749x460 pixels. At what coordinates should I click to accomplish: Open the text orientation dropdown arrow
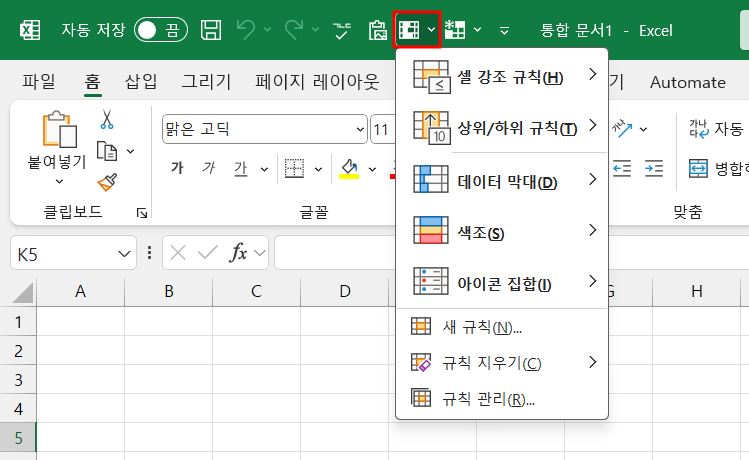coord(643,129)
